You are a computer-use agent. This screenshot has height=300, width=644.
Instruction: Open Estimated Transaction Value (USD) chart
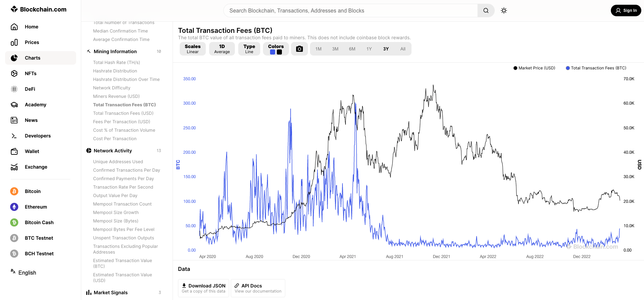click(x=123, y=277)
